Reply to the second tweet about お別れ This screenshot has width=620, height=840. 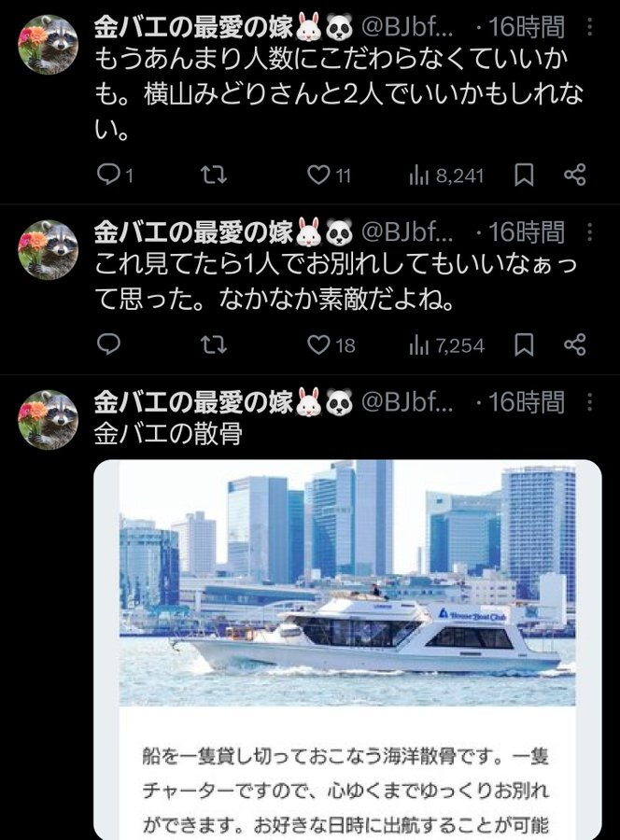(x=109, y=344)
